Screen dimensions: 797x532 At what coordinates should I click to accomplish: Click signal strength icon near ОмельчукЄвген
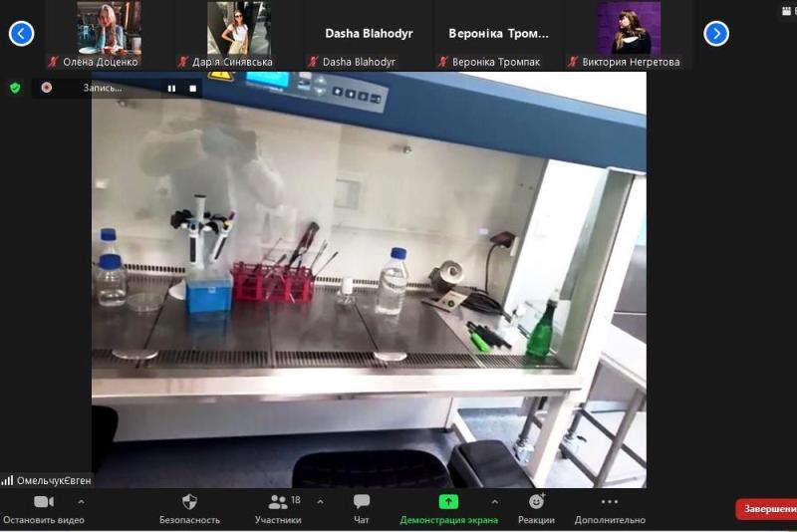[7, 480]
